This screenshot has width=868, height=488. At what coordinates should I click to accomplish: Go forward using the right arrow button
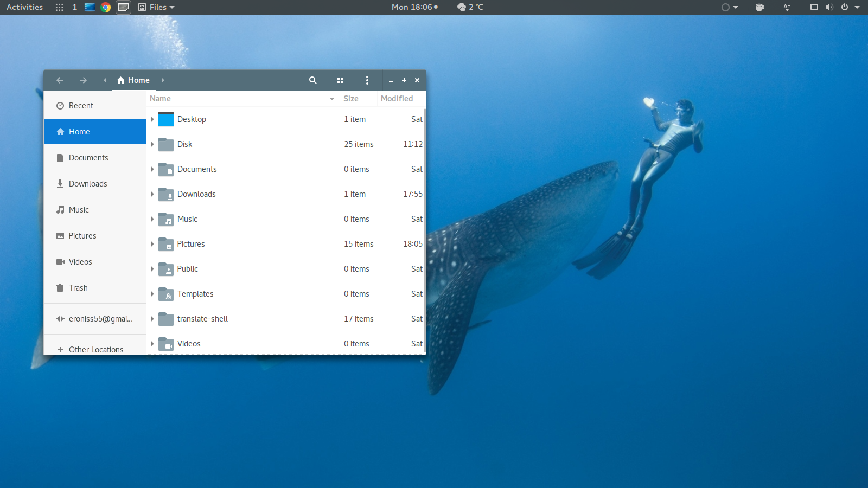[84, 80]
